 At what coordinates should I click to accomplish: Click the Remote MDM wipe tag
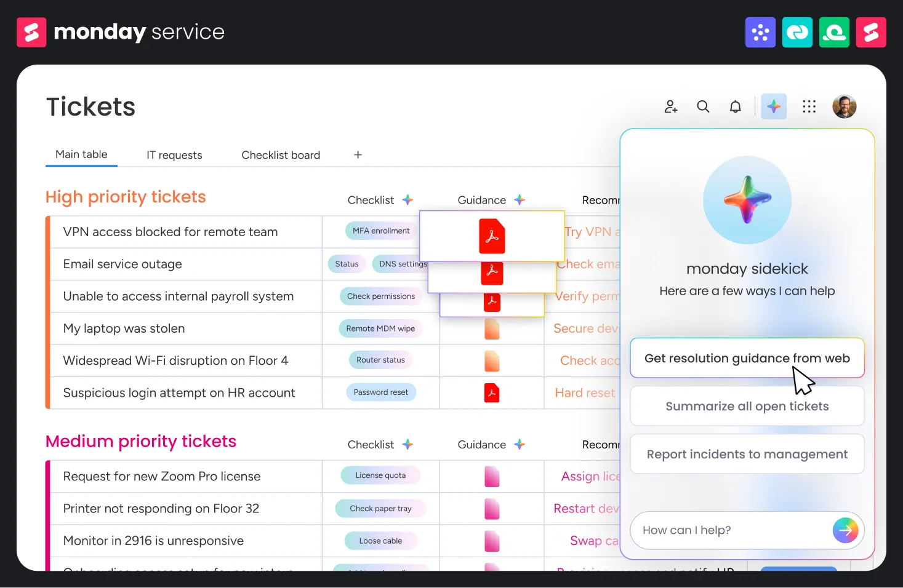(380, 328)
